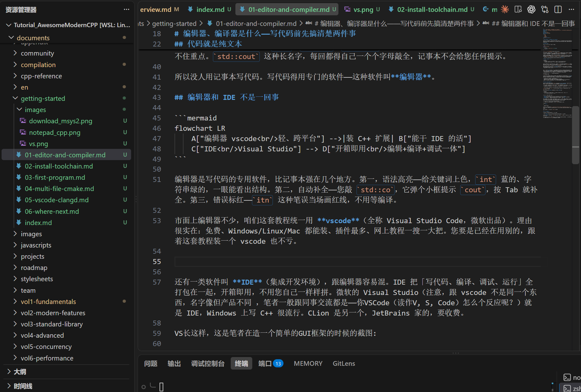Click the abc symbol icon of the last breadcrumb
The image size is (581, 392).
tap(486, 23)
